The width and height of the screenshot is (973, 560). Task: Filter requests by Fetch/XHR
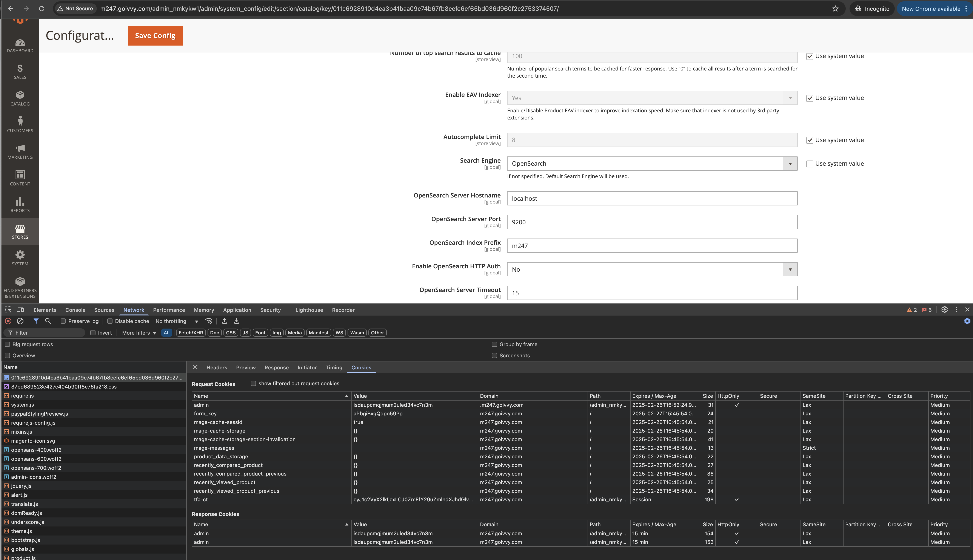click(191, 333)
